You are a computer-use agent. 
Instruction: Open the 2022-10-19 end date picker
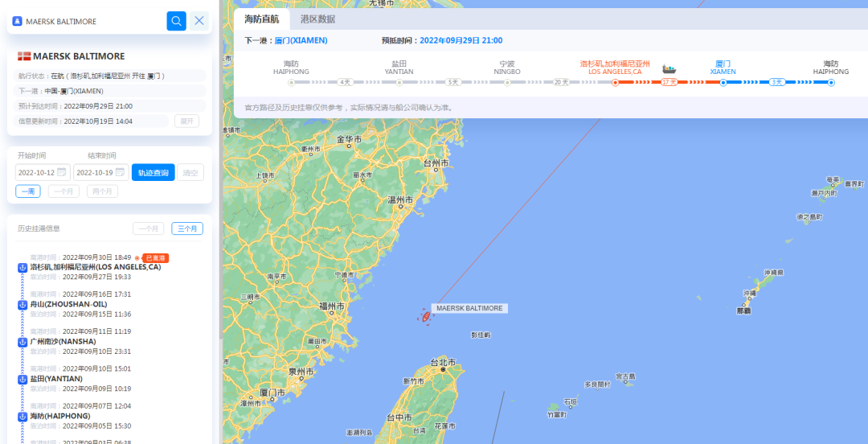(x=100, y=172)
